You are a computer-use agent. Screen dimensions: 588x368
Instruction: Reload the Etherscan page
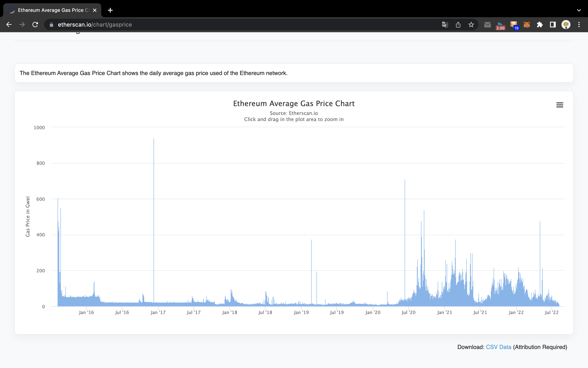(x=35, y=25)
